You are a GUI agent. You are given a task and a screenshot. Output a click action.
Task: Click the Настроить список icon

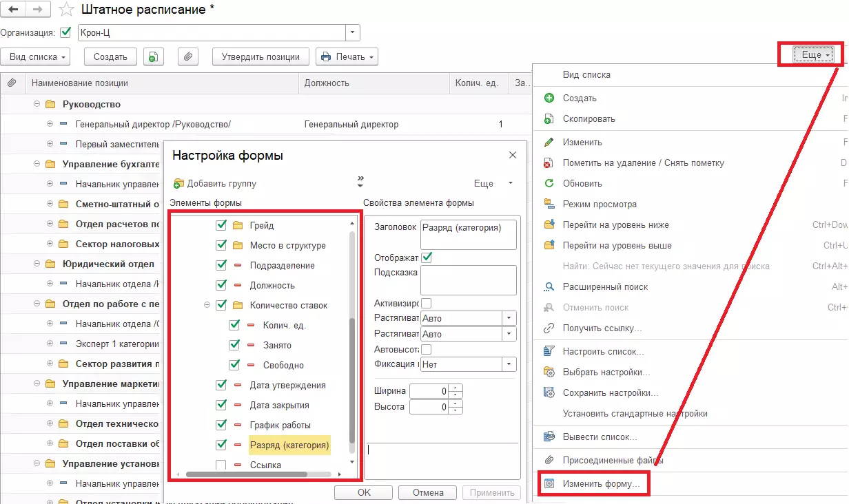[x=549, y=351]
